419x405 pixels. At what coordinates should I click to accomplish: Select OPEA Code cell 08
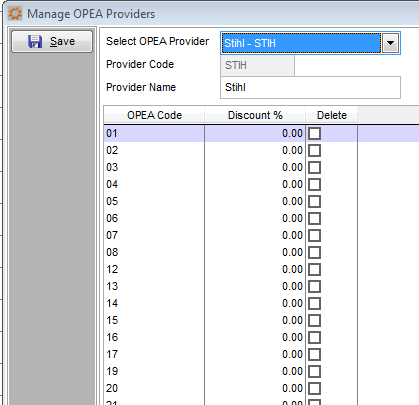pos(154,253)
